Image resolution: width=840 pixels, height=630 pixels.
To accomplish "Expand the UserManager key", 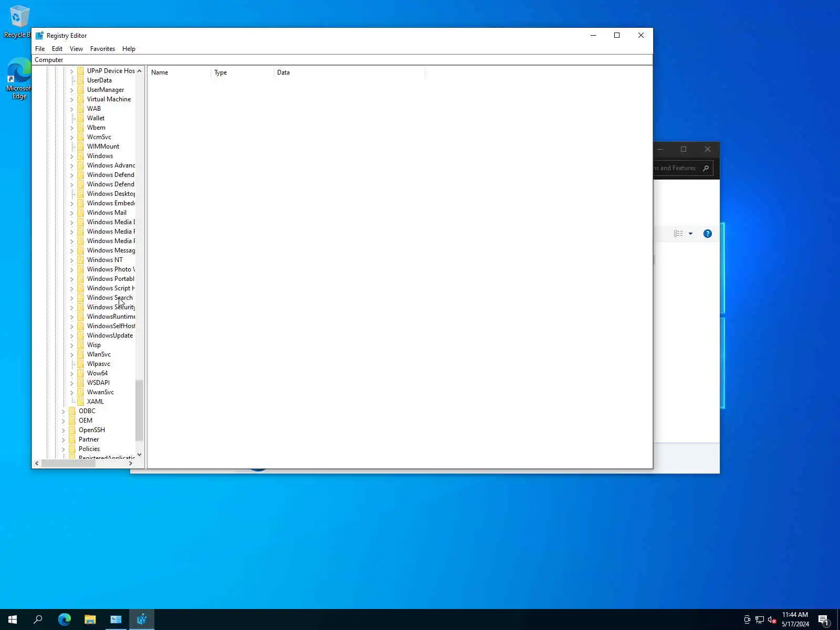I will tap(72, 90).
